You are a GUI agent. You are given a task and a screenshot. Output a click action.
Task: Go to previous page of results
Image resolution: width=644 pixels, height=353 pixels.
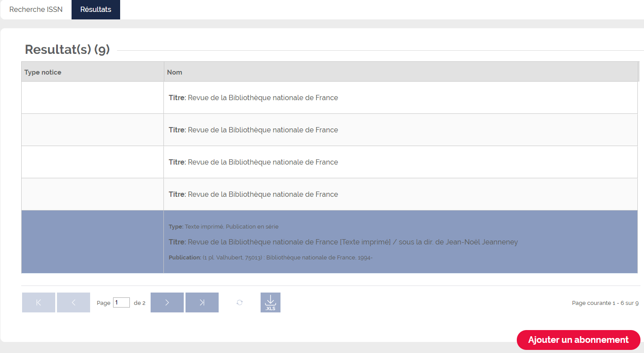[x=73, y=303]
